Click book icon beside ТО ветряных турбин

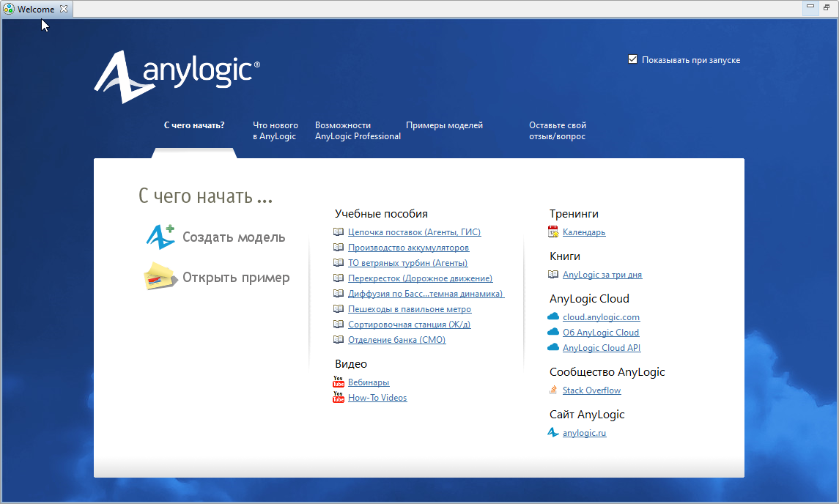point(339,263)
